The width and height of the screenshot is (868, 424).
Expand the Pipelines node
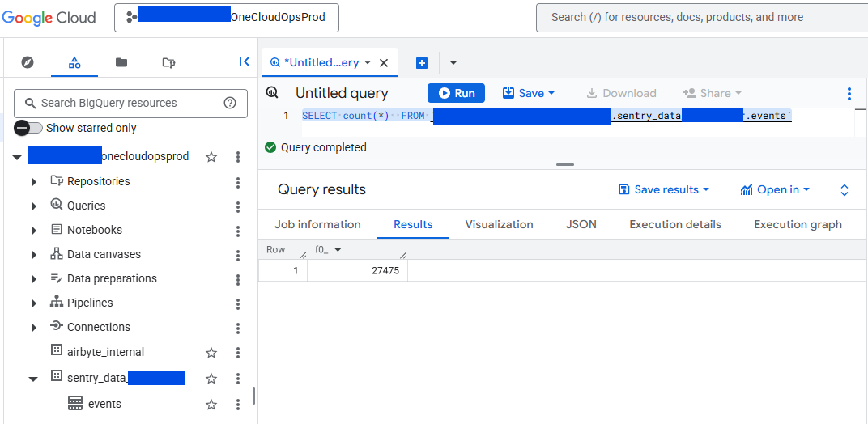[x=34, y=303]
